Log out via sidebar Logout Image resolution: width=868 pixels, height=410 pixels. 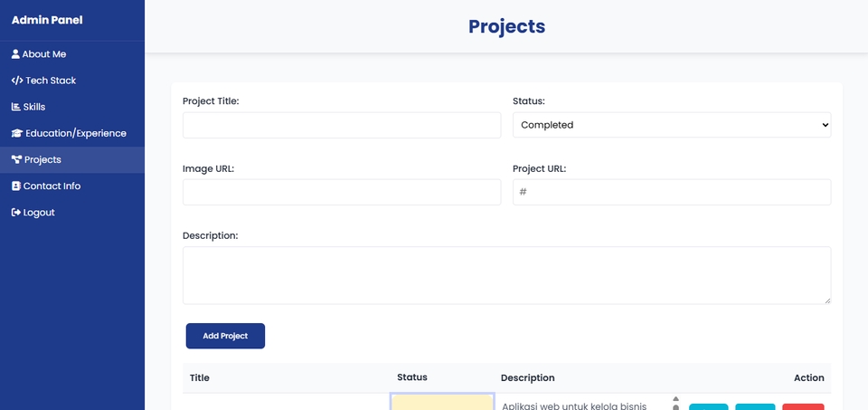(x=72, y=213)
